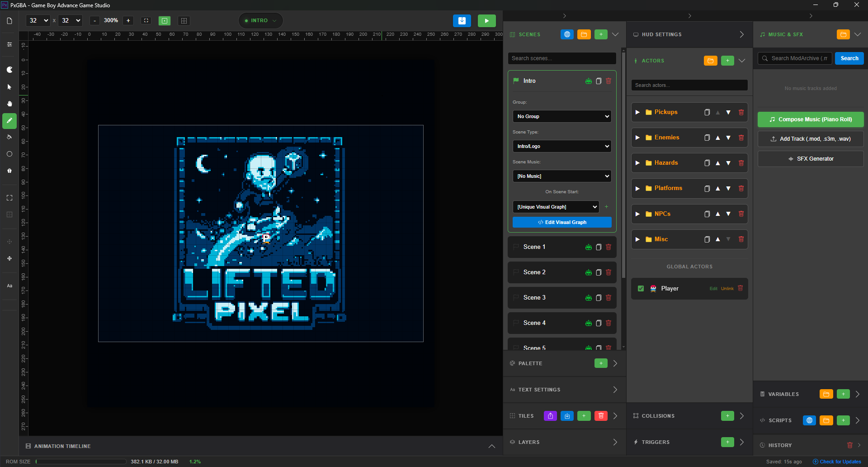
Task: Click the Search ModArchive button
Action: [x=849, y=58]
